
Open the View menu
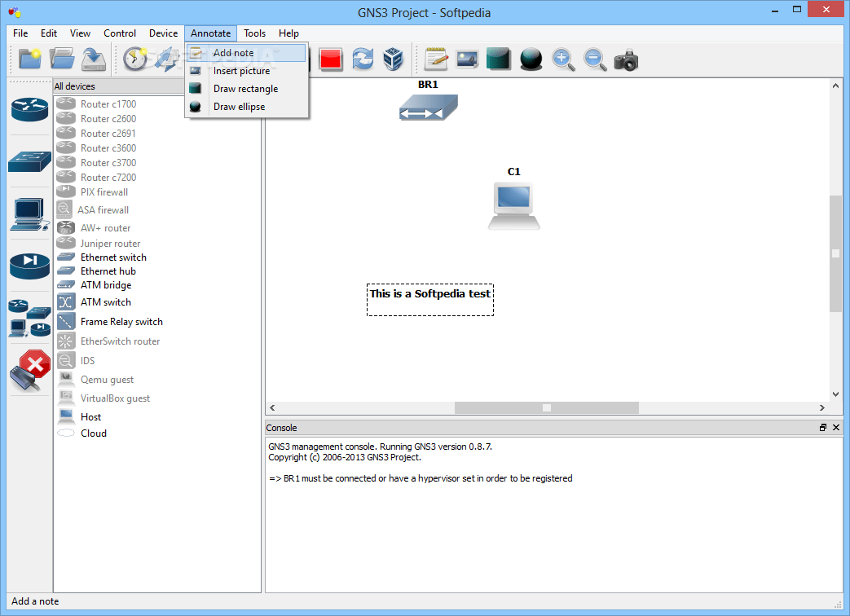pos(80,33)
